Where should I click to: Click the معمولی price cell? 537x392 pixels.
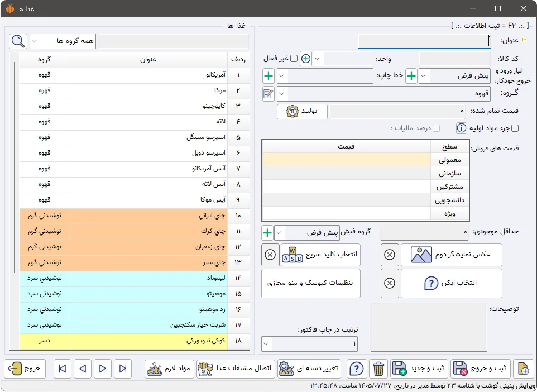[346, 160]
